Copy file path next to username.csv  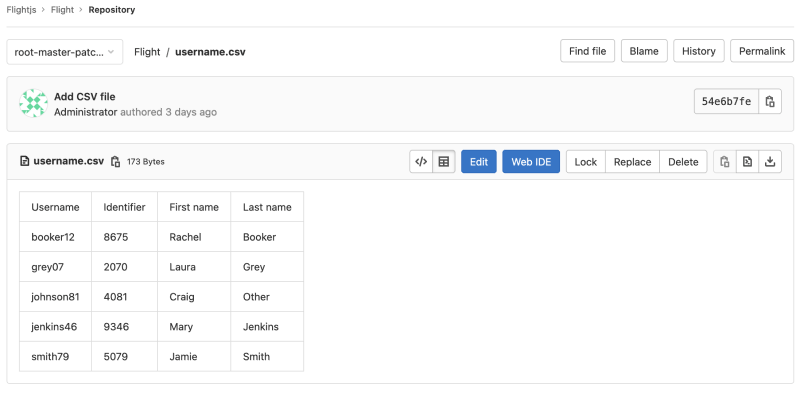pos(116,162)
